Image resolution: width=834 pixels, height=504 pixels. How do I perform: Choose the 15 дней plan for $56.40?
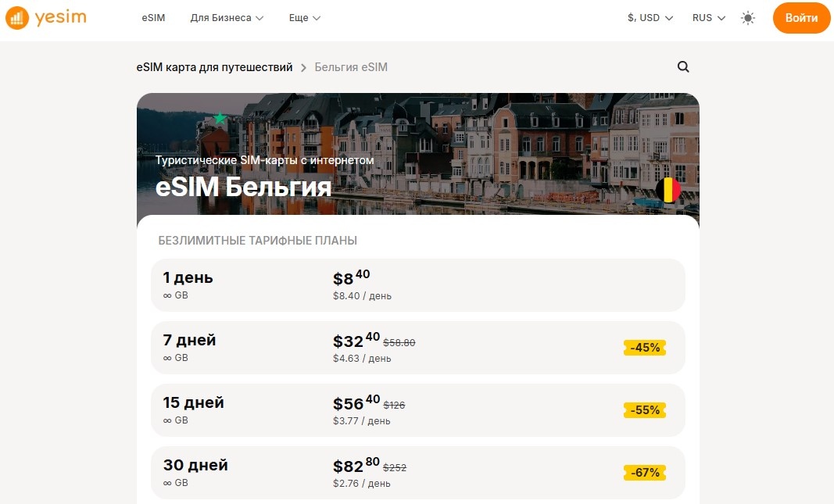(417, 410)
